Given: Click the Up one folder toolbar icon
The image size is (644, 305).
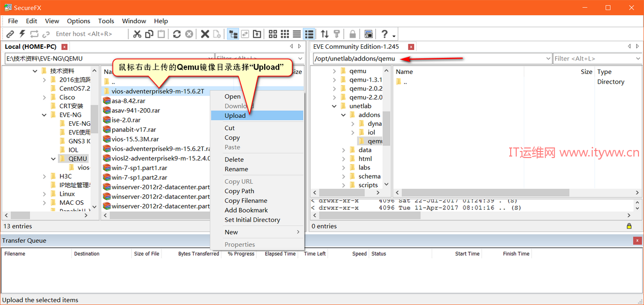Looking at the screenshot, I should (257, 34).
